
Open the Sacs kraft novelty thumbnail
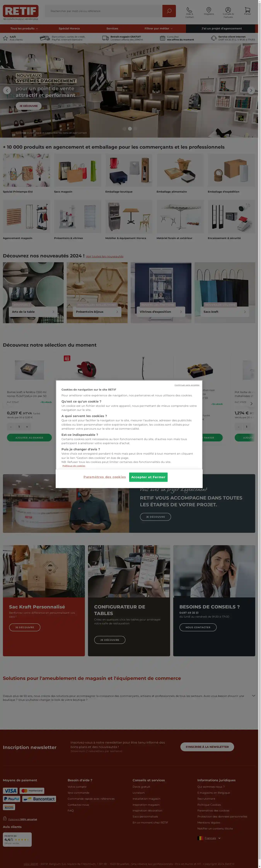coord(225,293)
